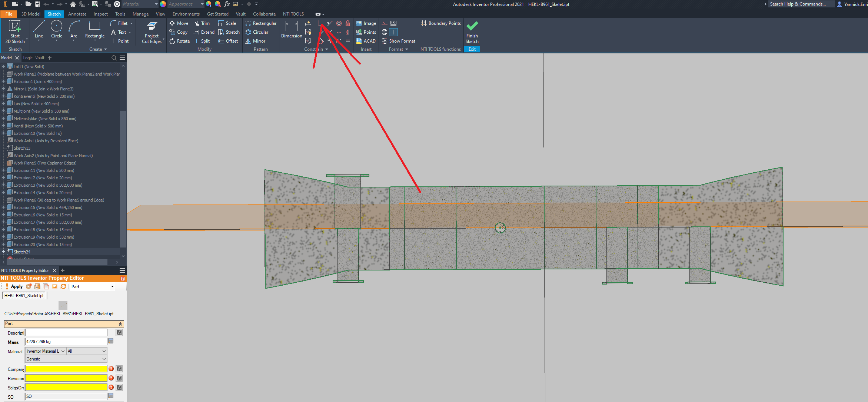
Task: Click the Apply button
Action: click(x=17, y=286)
